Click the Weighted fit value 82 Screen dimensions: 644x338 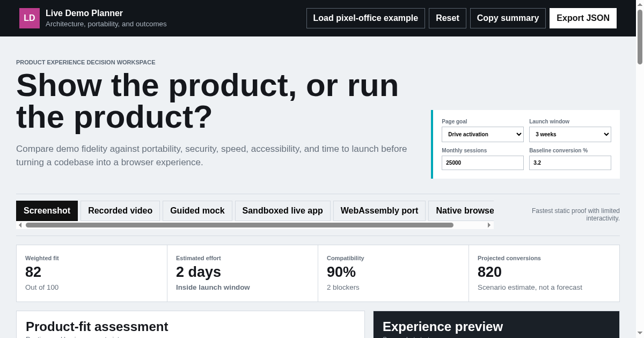33,272
